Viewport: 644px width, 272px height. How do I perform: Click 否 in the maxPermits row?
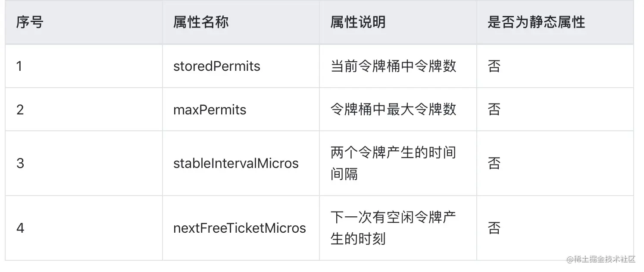click(494, 110)
